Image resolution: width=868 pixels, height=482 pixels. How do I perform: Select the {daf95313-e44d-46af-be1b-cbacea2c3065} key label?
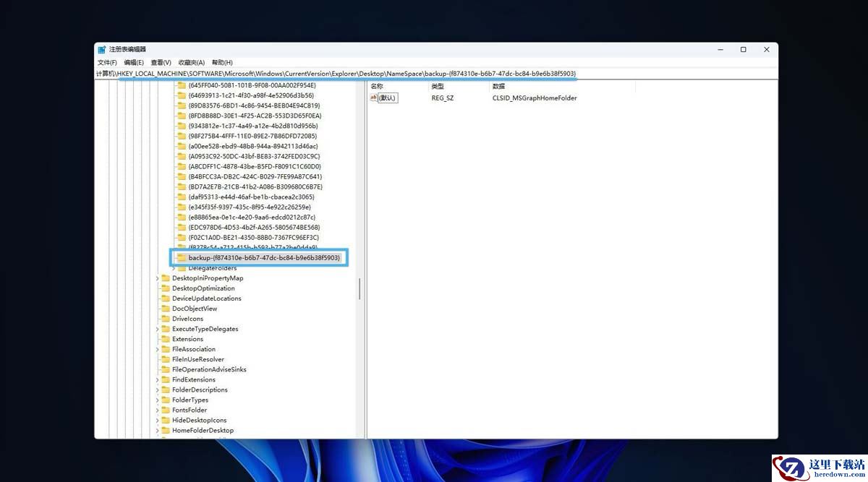click(x=251, y=197)
